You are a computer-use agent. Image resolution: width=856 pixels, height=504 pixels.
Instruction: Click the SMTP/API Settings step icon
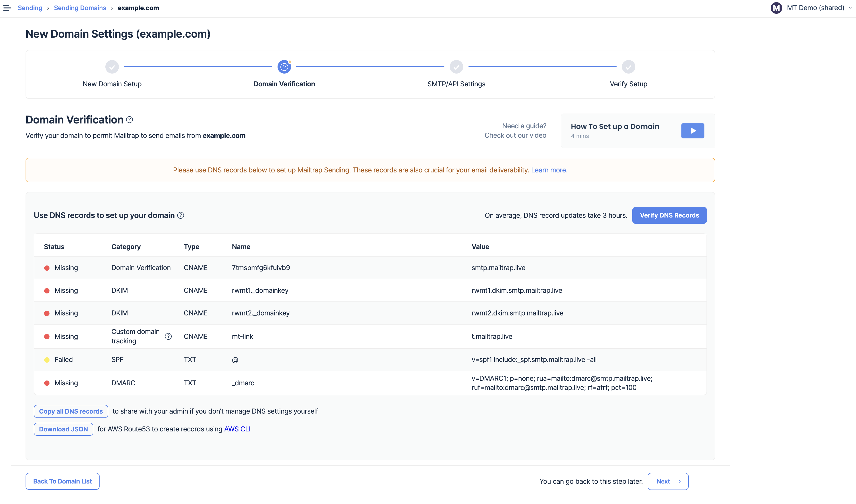(456, 67)
